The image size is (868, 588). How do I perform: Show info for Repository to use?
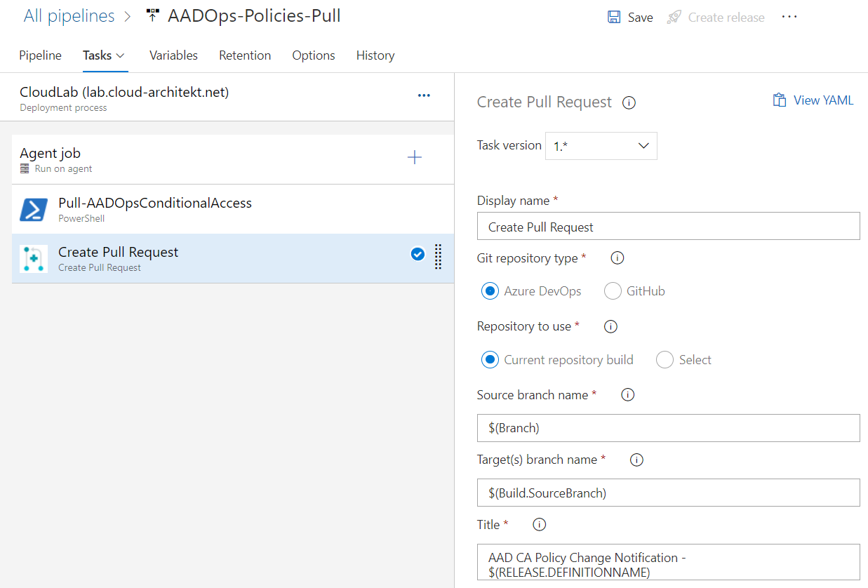tap(610, 326)
